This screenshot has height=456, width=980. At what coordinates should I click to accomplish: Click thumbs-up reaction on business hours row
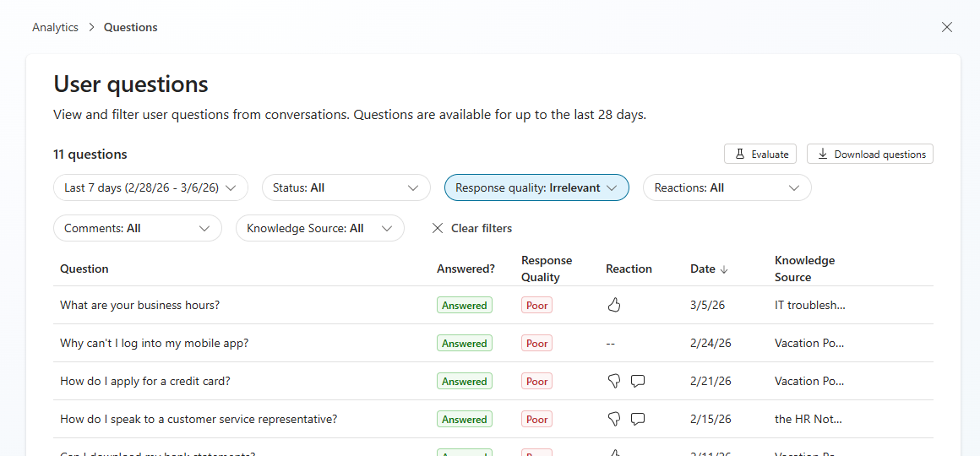tap(614, 305)
